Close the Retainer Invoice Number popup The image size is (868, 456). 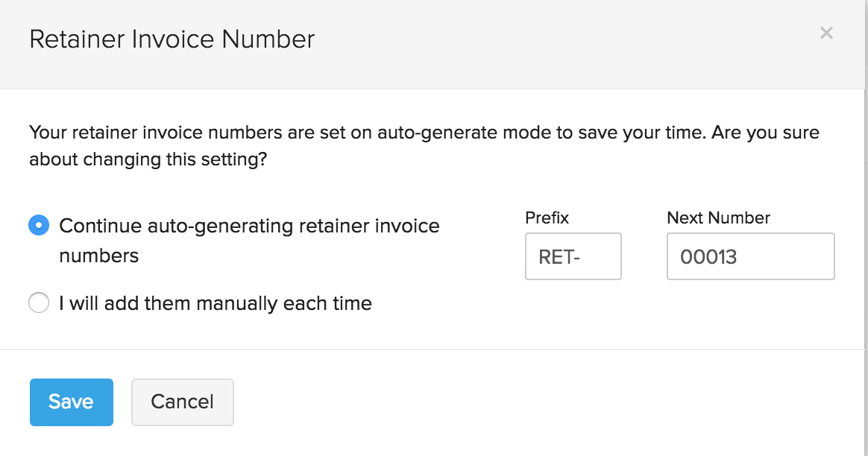826,33
